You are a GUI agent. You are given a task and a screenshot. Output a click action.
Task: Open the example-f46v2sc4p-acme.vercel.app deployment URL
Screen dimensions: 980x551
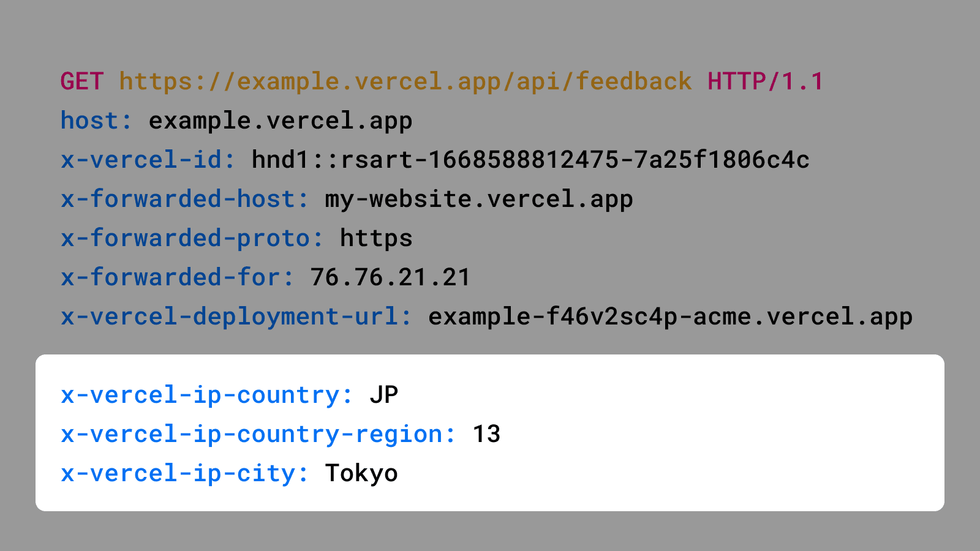pyautogui.click(x=670, y=317)
